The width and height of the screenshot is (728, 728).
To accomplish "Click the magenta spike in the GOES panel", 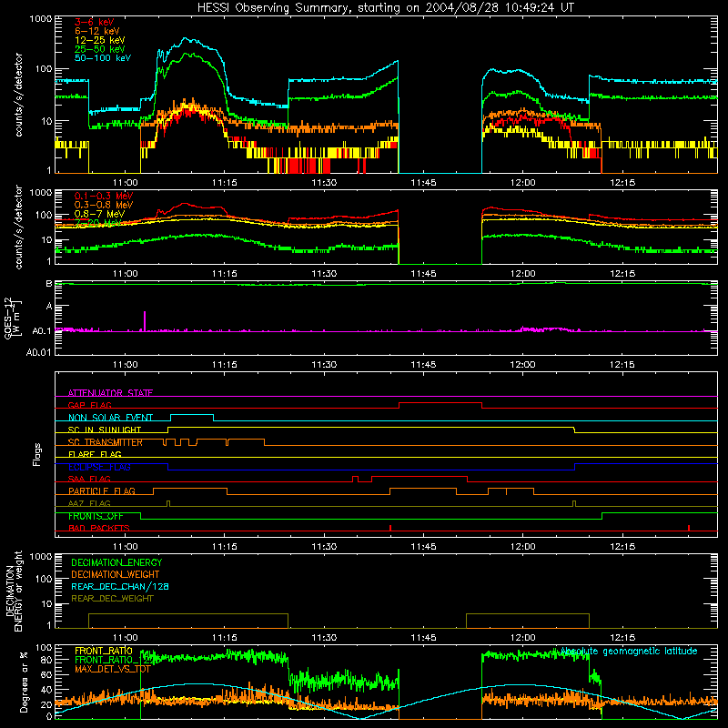I will [x=145, y=321].
